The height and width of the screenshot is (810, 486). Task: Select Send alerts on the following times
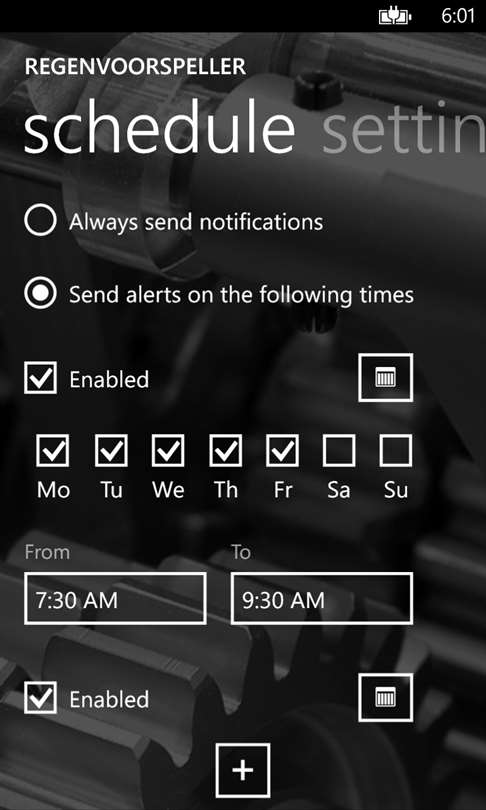click(40, 293)
